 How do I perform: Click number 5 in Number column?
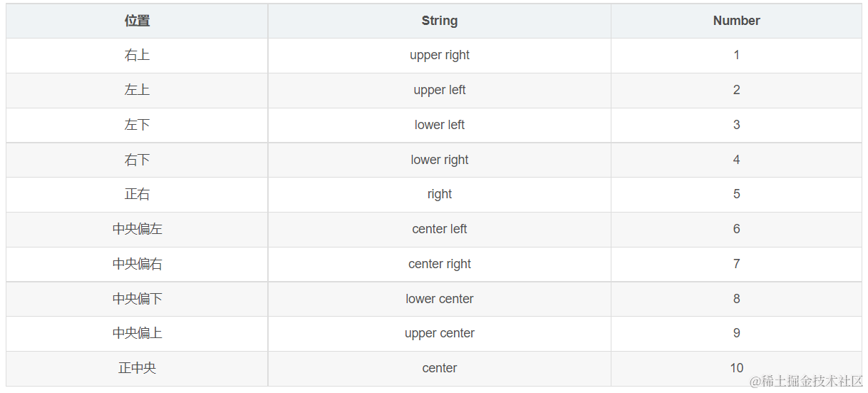pos(736,194)
